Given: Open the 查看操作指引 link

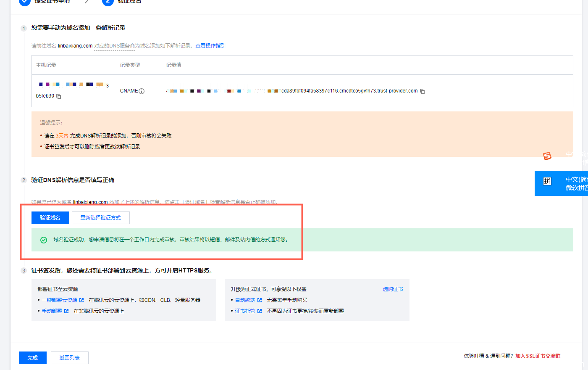Looking at the screenshot, I should click(x=210, y=46).
